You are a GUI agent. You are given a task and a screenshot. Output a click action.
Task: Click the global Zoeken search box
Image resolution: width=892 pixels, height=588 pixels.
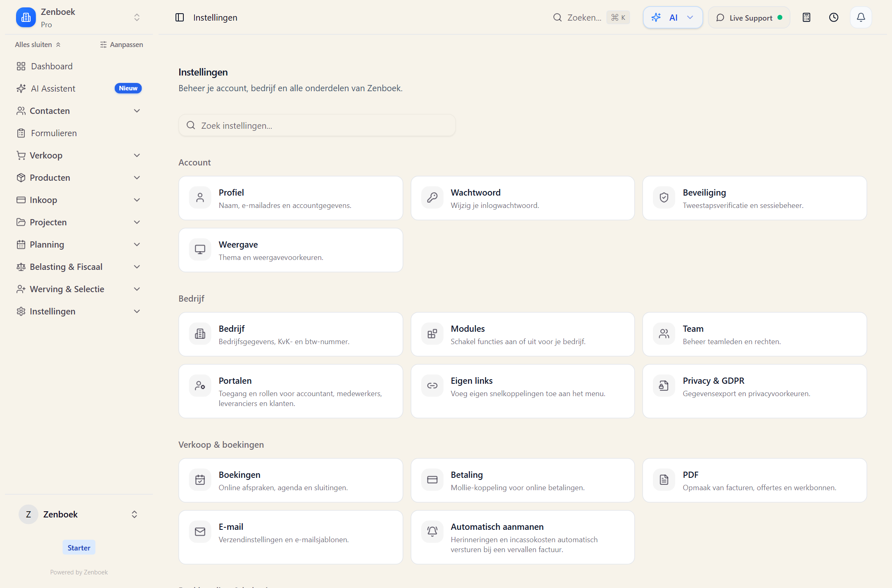point(591,17)
